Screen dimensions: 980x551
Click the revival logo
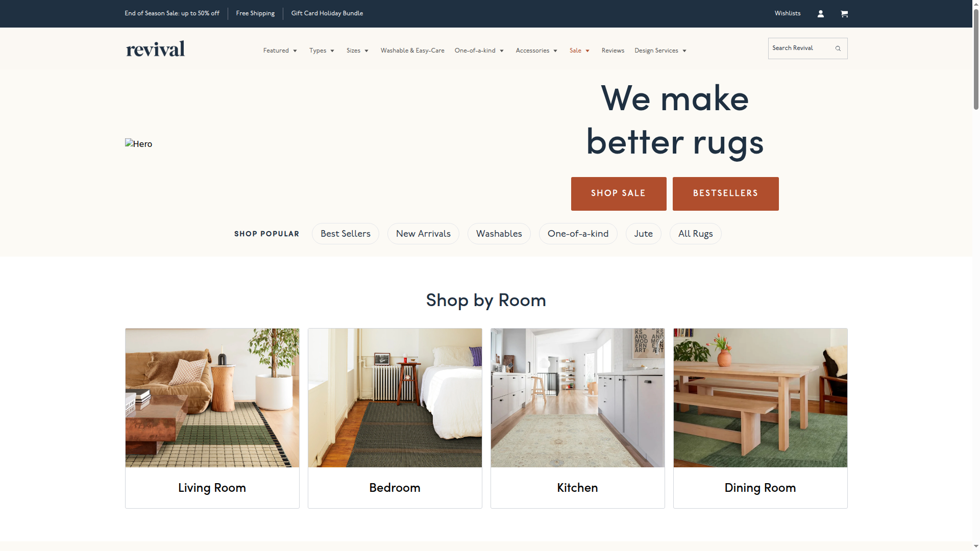point(155,48)
